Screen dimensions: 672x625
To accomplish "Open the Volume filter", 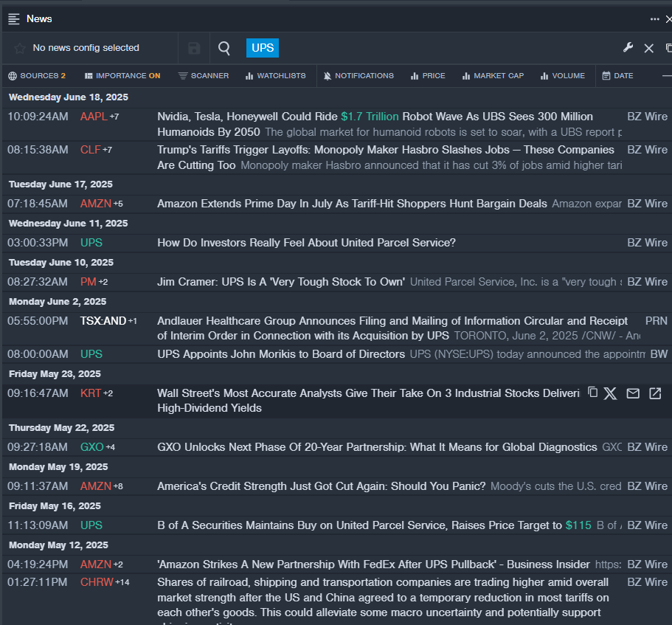I will pos(563,76).
